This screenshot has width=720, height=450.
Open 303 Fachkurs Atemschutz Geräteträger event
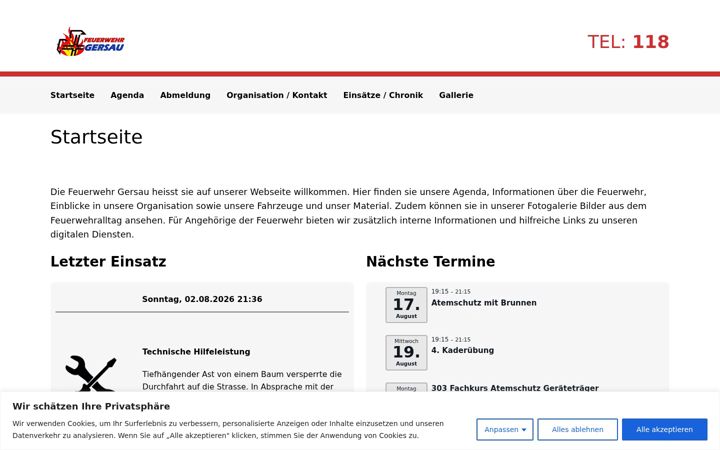[x=515, y=388]
